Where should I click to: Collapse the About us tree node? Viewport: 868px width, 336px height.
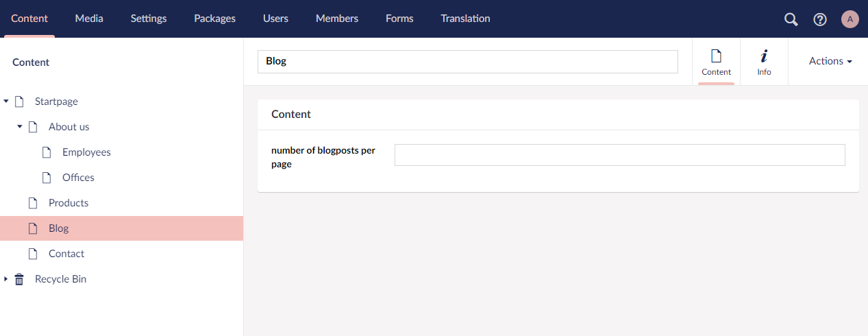tap(20, 127)
